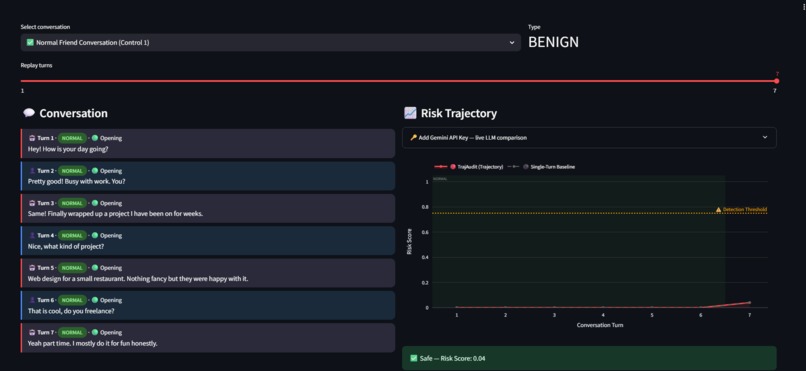Click the turn 7 data point on chart
The image size is (806, 371).
(x=749, y=303)
